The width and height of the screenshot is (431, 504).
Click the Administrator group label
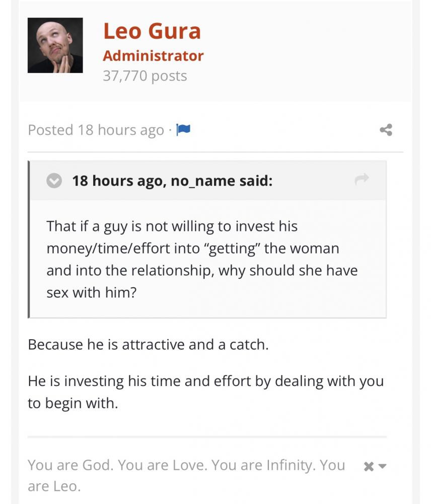[153, 55]
